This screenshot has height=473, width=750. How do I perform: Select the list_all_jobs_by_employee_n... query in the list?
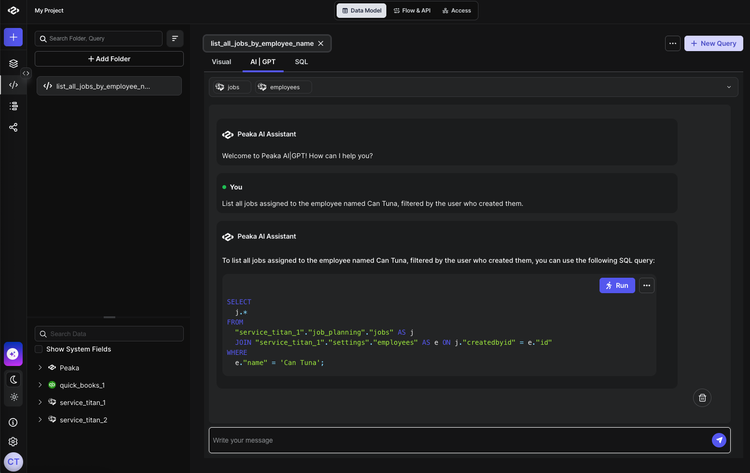click(x=109, y=86)
